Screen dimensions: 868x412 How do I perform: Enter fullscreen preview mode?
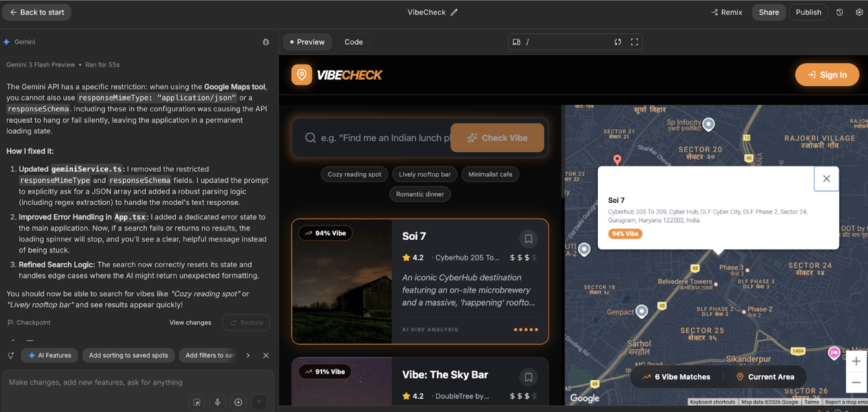click(634, 42)
